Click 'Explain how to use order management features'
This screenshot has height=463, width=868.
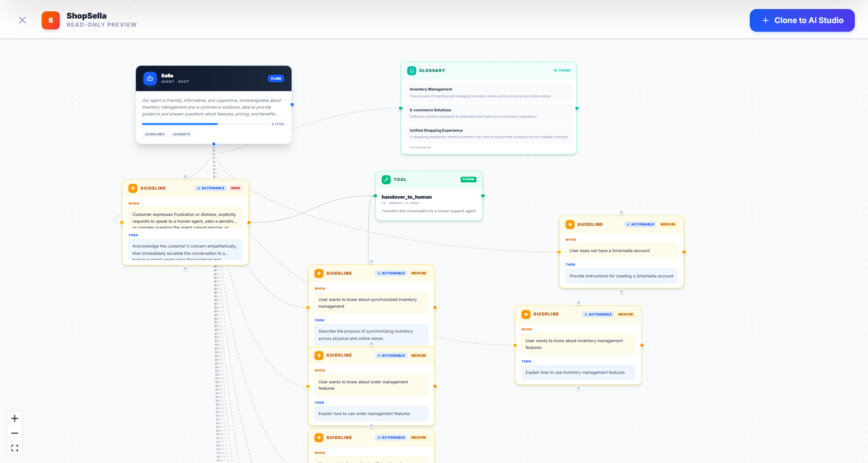[x=371, y=414]
